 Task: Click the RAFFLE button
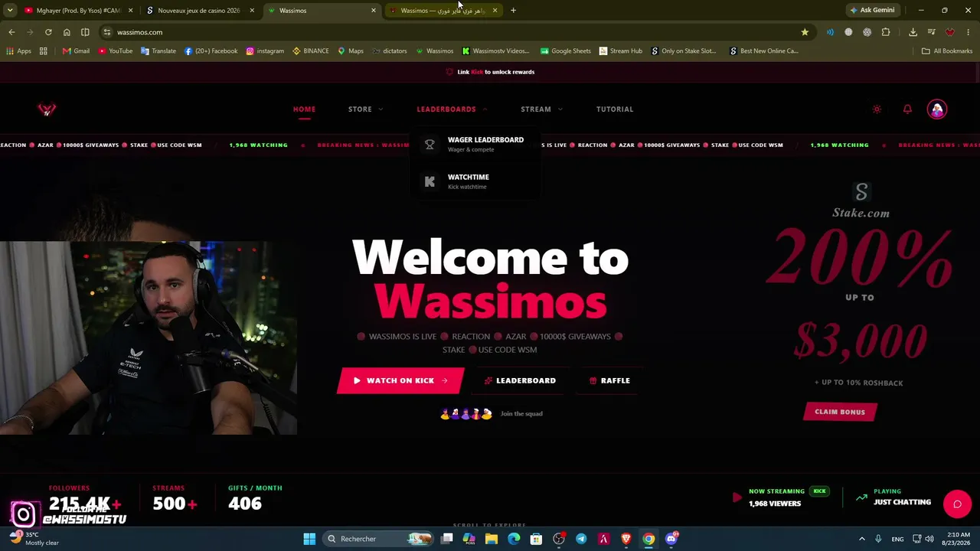click(x=609, y=380)
